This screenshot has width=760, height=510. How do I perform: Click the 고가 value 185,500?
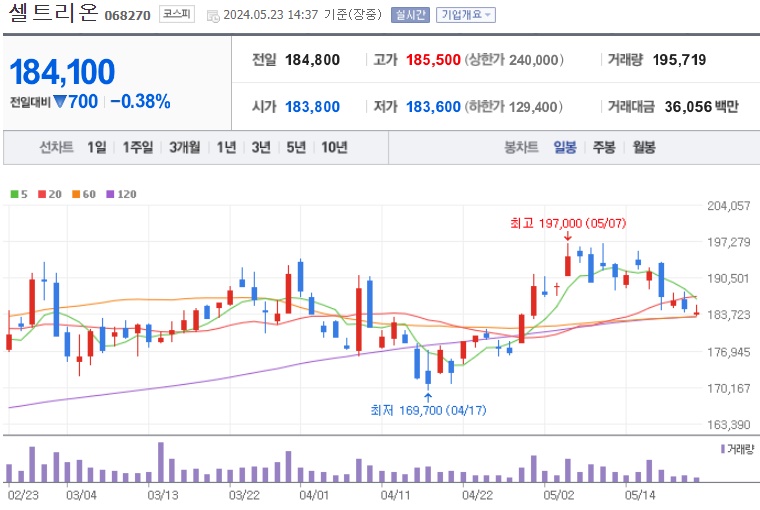433,60
